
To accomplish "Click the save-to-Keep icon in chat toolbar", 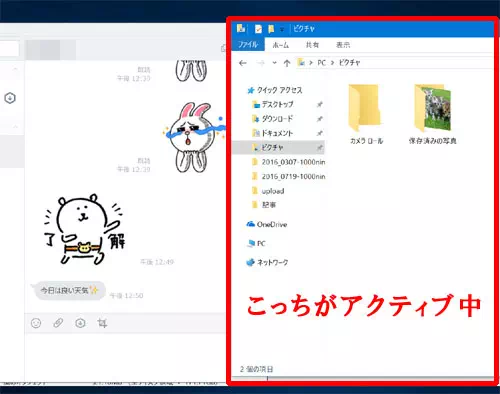I will pyautogui.click(x=80, y=323).
